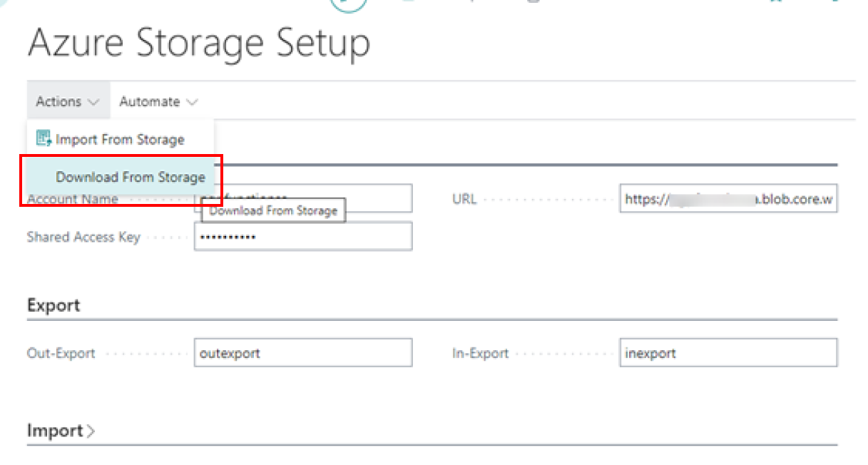
Task: Click the In-Export field label
Action: pyautogui.click(x=480, y=353)
